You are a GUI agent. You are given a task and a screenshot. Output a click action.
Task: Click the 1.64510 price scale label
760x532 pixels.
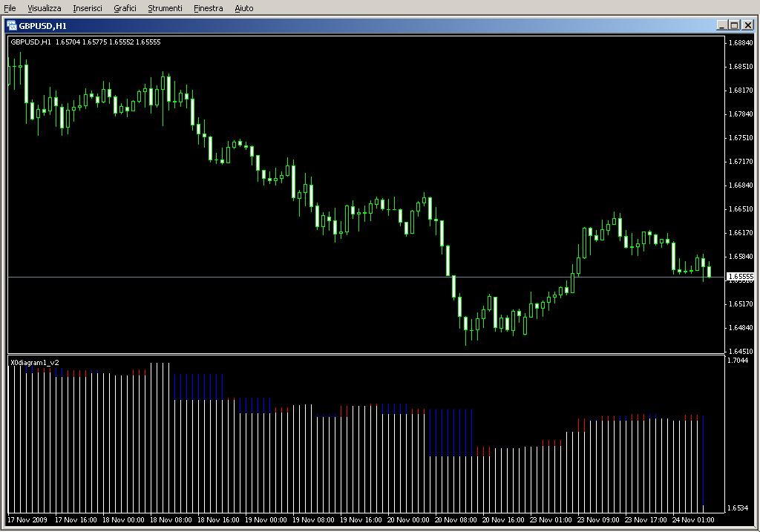click(741, 351)
